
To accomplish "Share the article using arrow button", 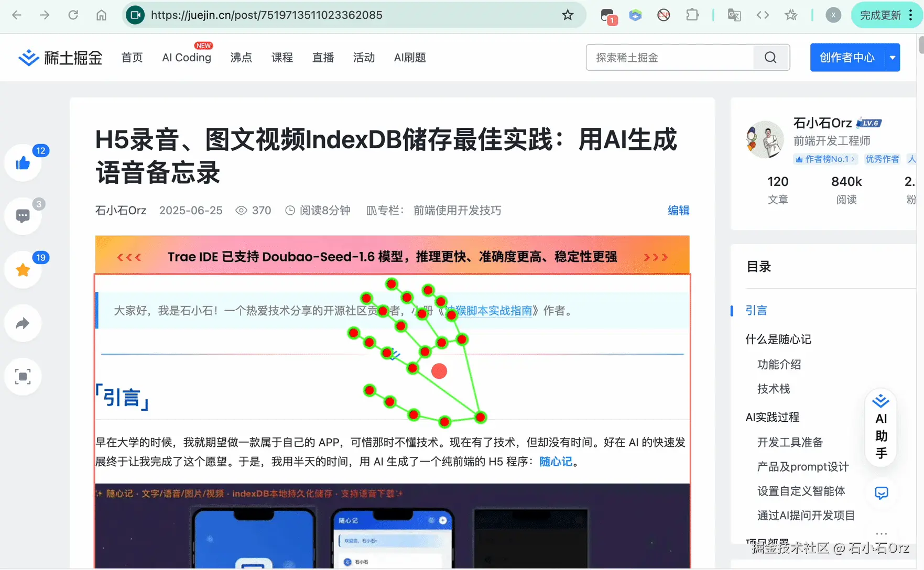I will 23,323.
